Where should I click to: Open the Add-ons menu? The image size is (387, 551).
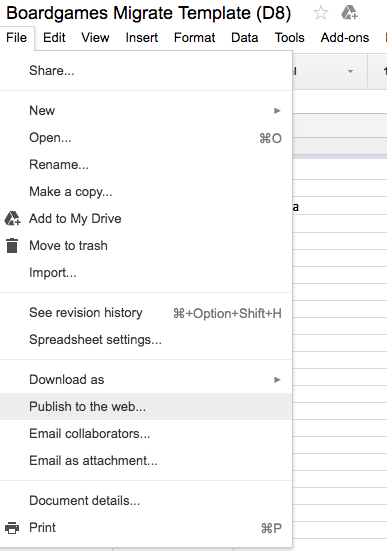click(345, 38)
